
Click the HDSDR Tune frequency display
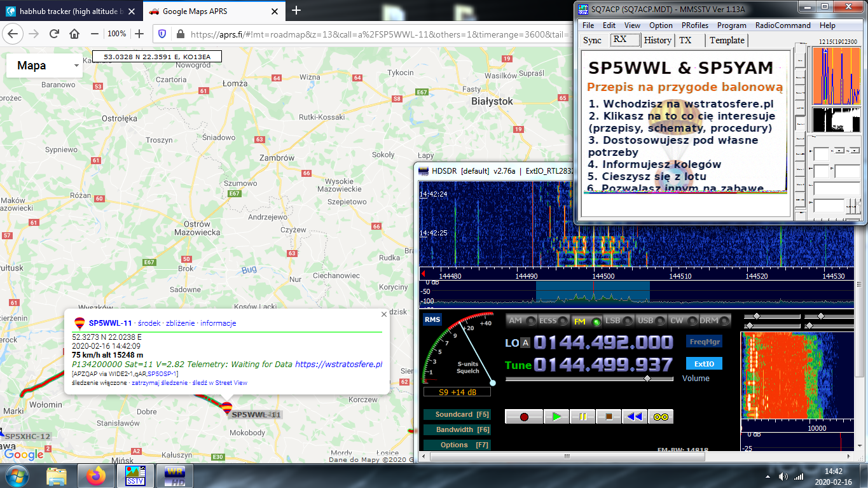603,365
